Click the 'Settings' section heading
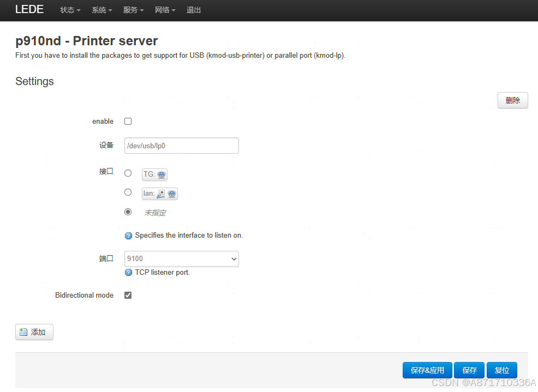 tap(35, 81)
